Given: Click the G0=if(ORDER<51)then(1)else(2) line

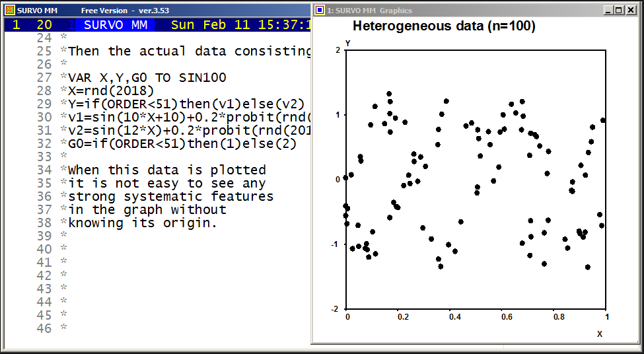Looking at the screenshot, I should coord(182,143).
